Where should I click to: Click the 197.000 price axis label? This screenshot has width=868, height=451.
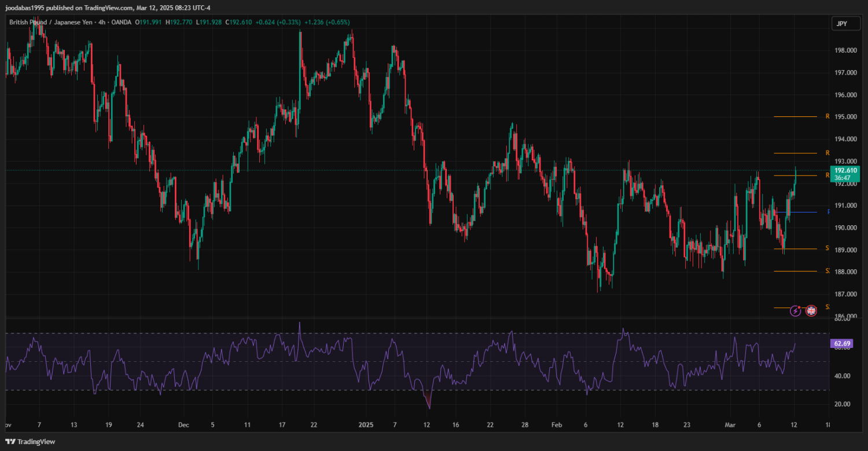tap(845, 72)
